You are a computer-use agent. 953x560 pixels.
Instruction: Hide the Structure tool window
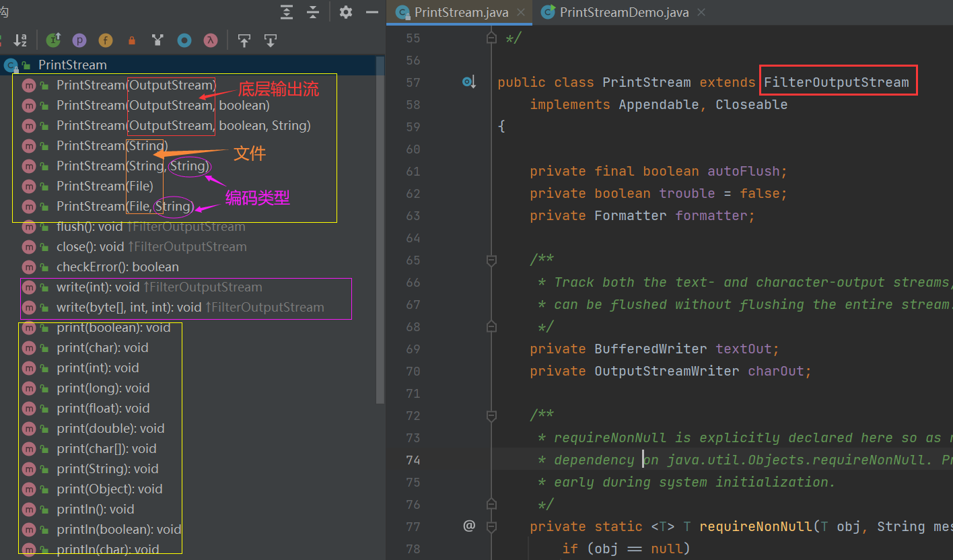point(372,12)
